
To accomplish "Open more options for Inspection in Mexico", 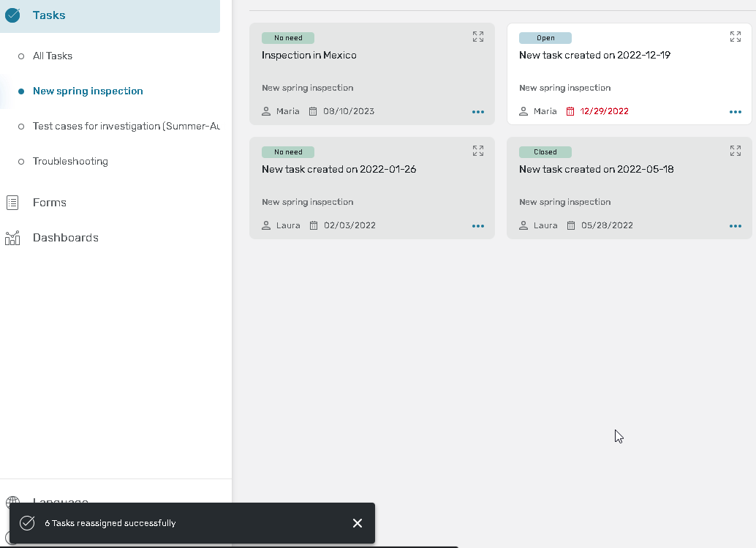I will 478,112.
